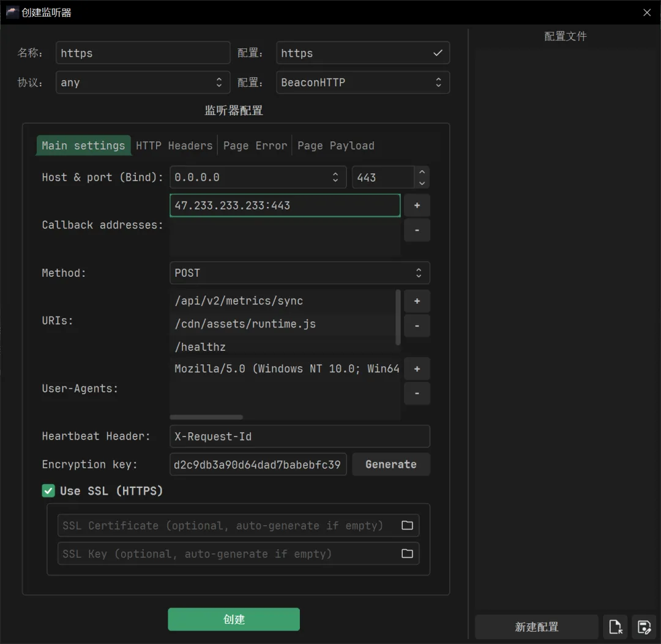The width and height of the screenshot is (661, 644).
Task: Click the URIs list vertical scrollbar
Action: (x=398, y=317)
